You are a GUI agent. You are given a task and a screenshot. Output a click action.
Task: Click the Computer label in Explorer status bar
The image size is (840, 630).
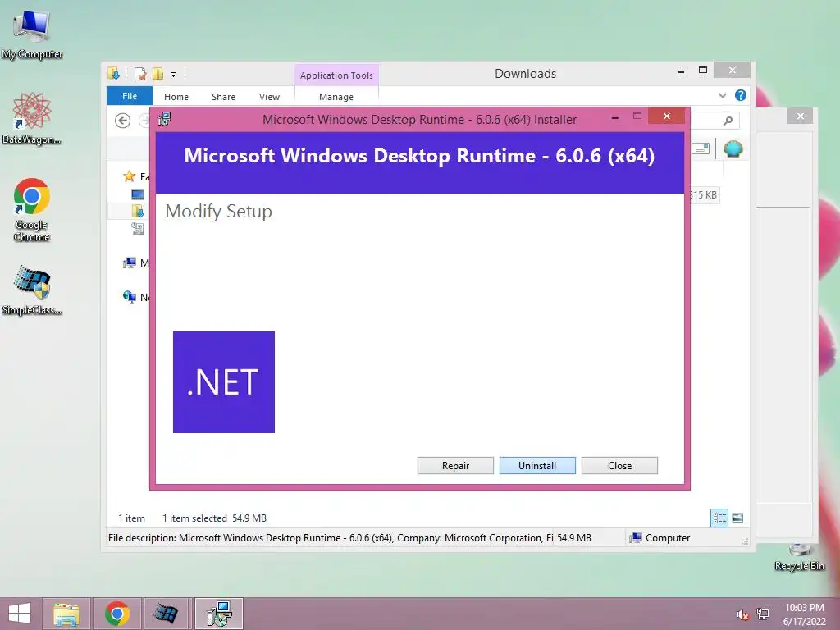click(x=668, y=538)
